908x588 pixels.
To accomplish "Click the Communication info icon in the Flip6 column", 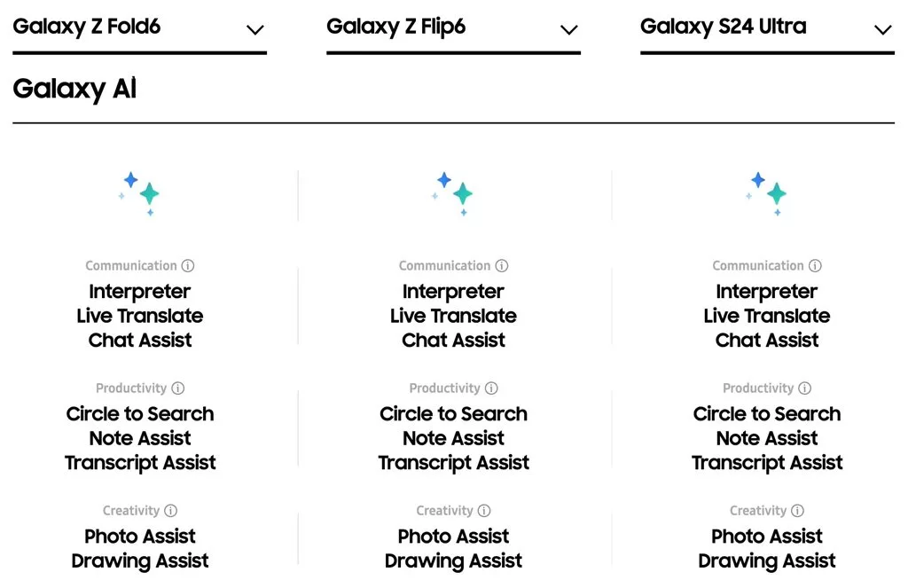I will [503, 265].
